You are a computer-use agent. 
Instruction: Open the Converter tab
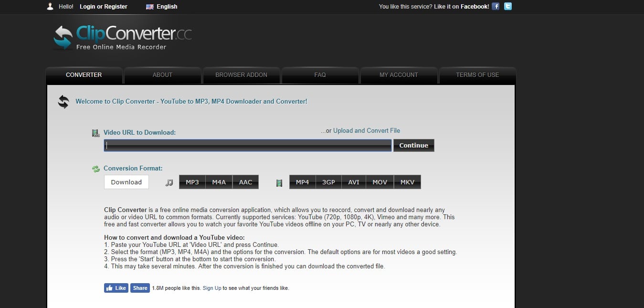click(84, 75)
